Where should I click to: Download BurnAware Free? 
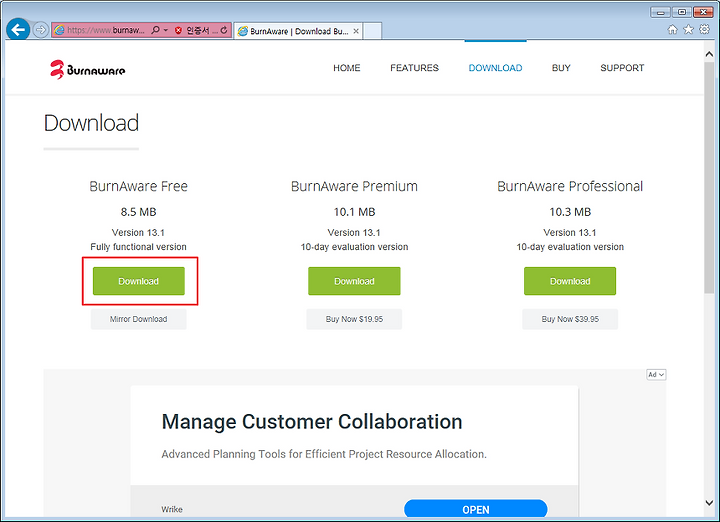click(139, 281)
